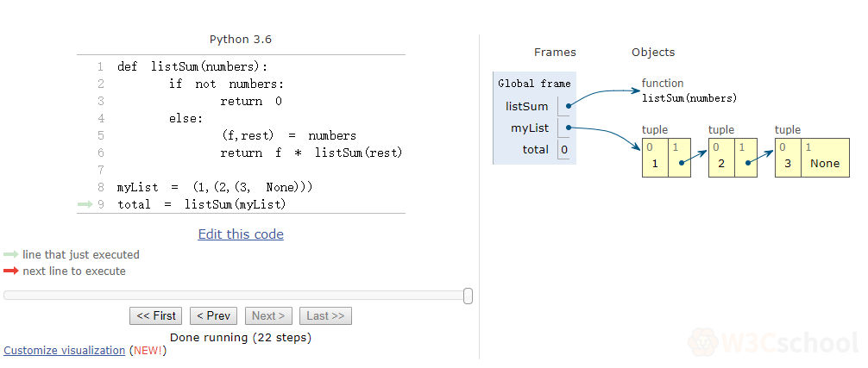Click the pointer dot inside the first tuple

point(681,163)
